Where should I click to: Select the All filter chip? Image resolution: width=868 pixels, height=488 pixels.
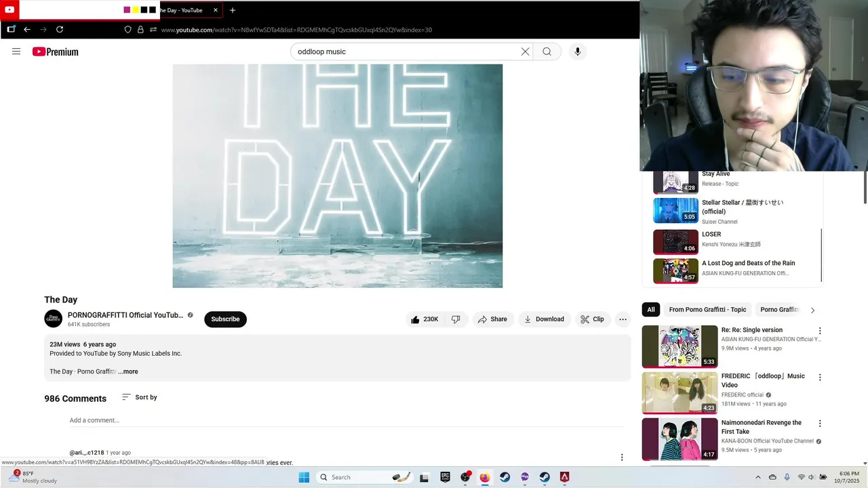[x=651, y=310]
